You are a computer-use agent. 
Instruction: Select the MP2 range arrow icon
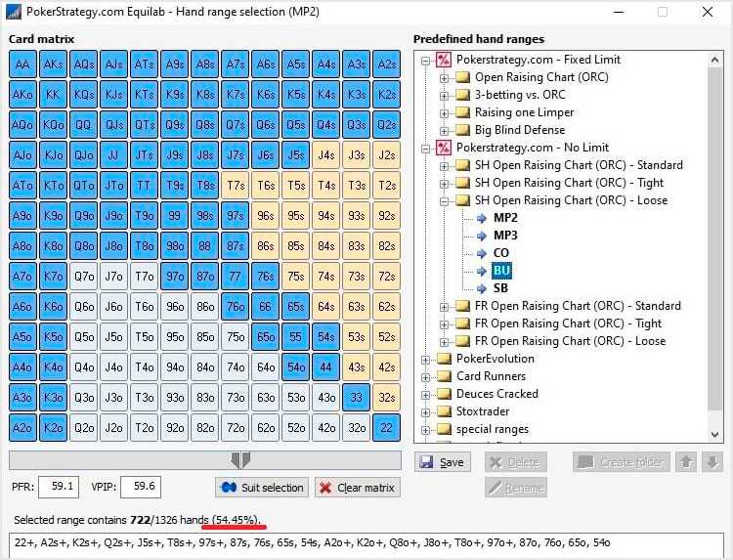pyautogui.click(x=482, y=218)
